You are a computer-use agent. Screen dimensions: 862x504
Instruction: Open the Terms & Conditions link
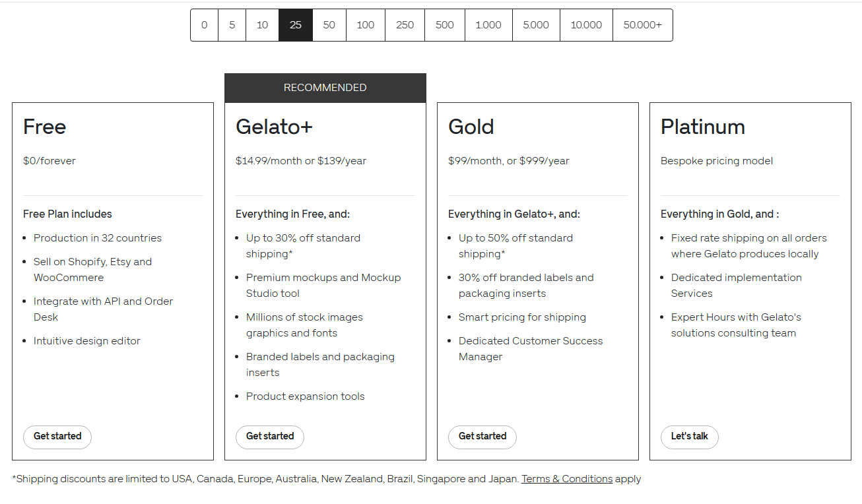coord(567,479)
